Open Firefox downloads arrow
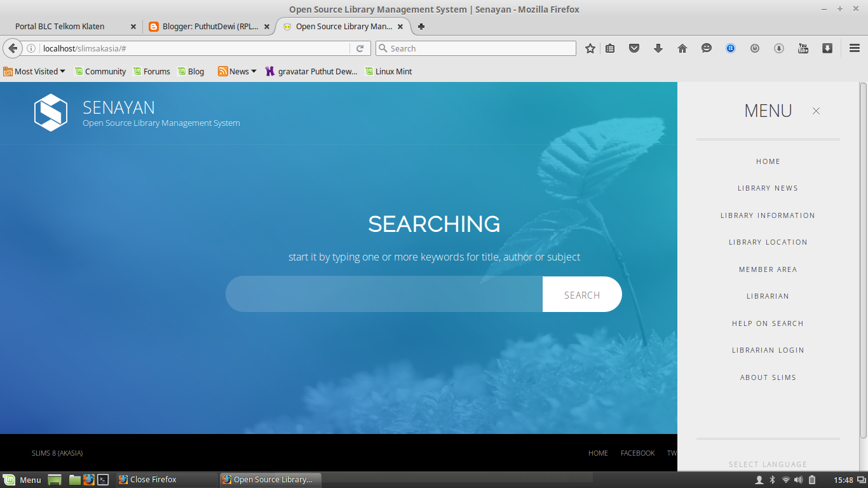Screen dimensions: 868x488 tap(658, 48)
